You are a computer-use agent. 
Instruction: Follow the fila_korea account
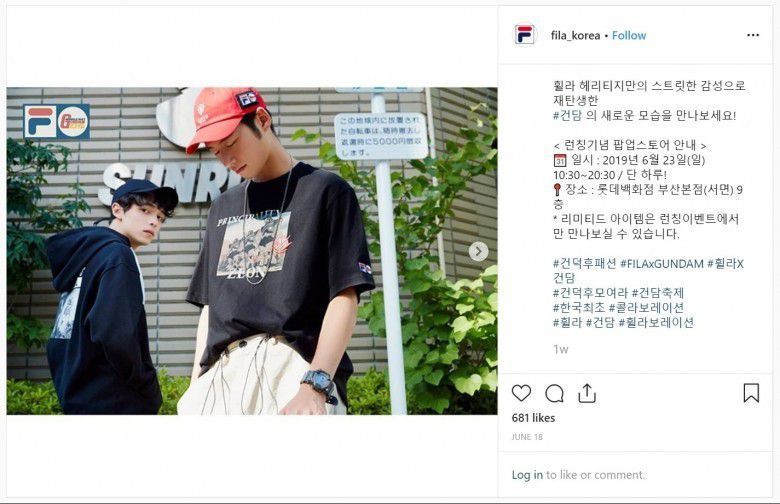point(629,35)
